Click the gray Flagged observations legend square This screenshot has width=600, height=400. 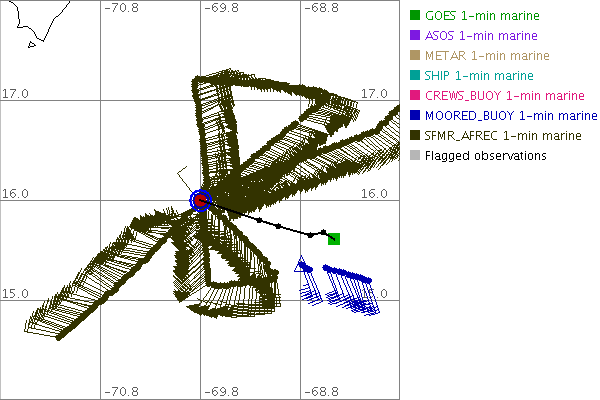click(415, 156)
